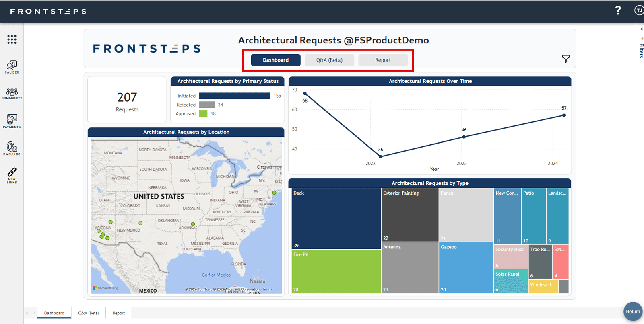
Task: Open the Terms link on the map
Action: (267, 289)
